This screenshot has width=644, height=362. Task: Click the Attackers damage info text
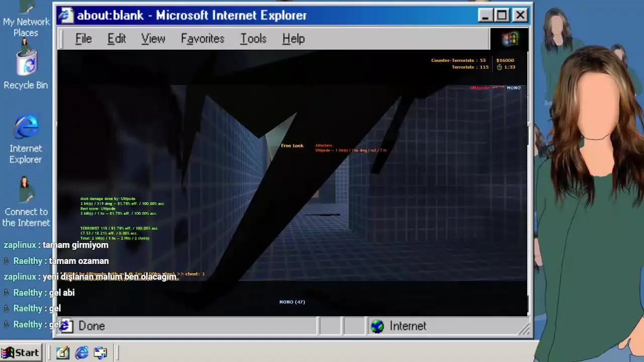[351, 148]
